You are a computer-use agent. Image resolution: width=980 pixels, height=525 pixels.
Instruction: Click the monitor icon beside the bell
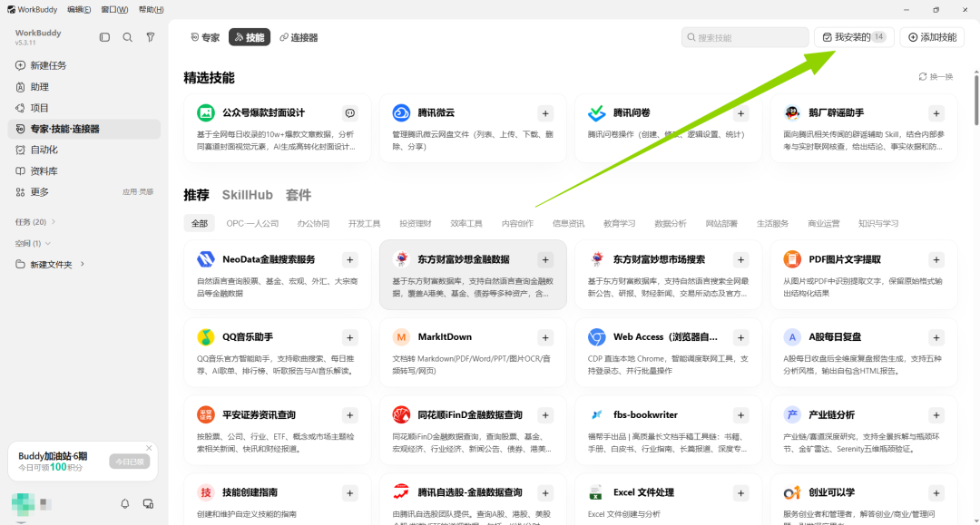pyautogui.click(x=148, y=504)
